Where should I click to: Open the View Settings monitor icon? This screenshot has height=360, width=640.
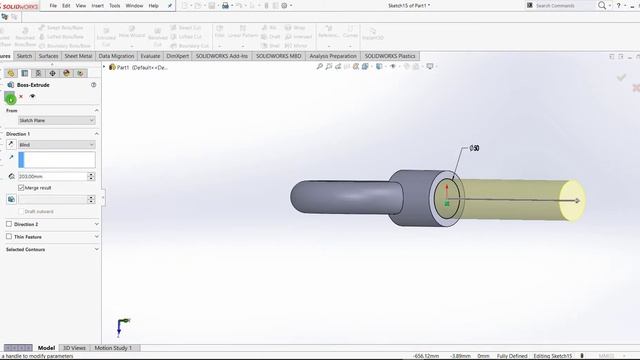(430, 67)
